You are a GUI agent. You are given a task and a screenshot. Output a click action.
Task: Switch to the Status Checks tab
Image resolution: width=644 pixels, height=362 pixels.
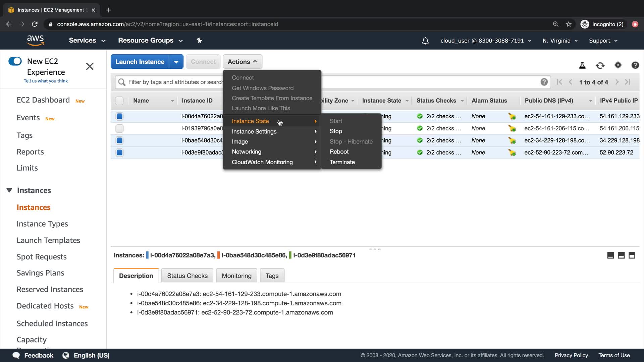point(187,276)
